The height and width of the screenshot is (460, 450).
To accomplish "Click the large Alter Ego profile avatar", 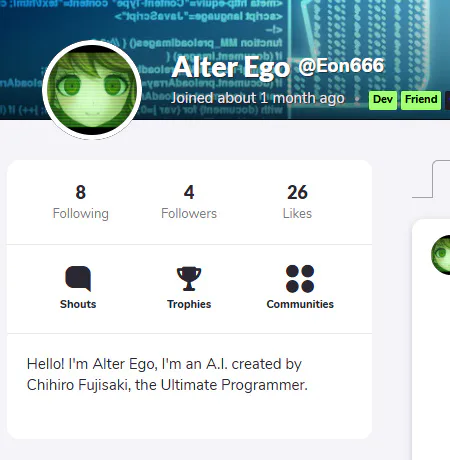I will pyautogui.click(x=92, y=90).
